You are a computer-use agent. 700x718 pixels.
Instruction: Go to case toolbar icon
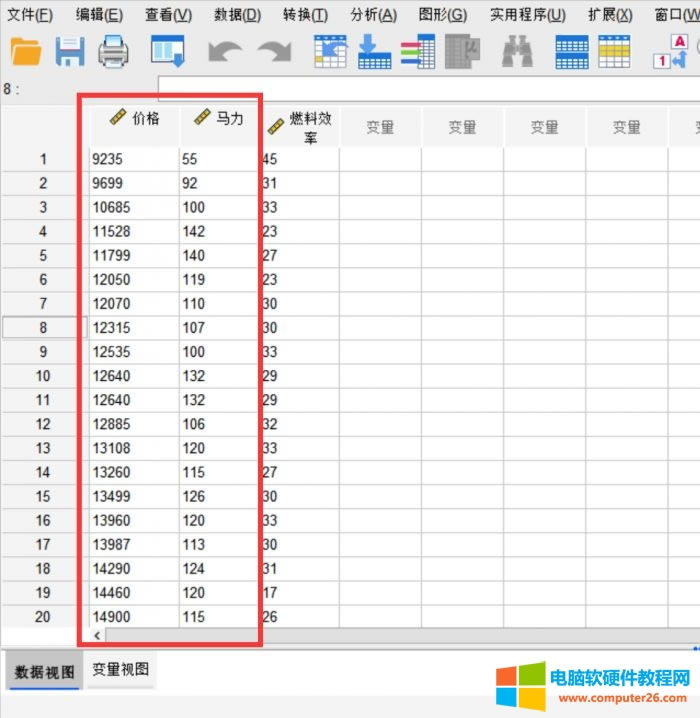click(330, 51)
